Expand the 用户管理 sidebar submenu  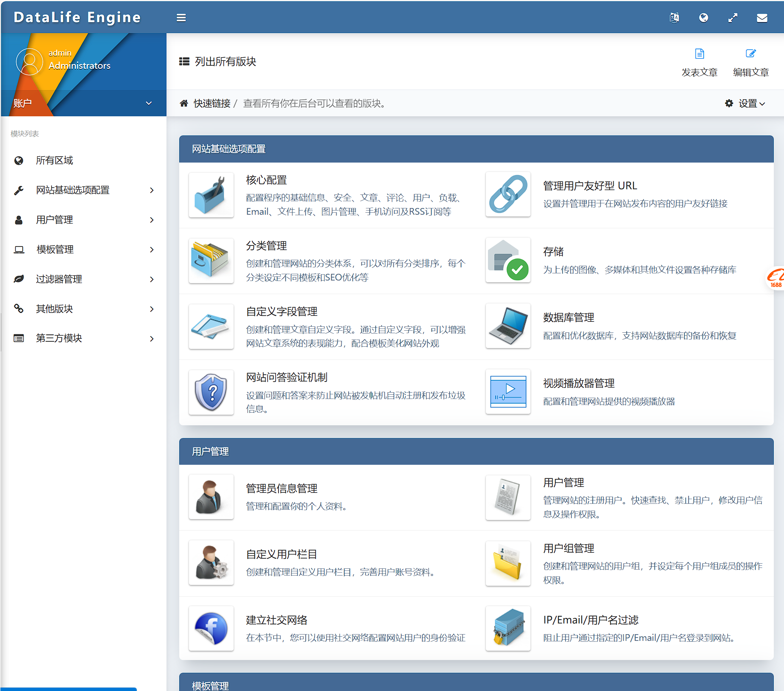coord(151,220)
